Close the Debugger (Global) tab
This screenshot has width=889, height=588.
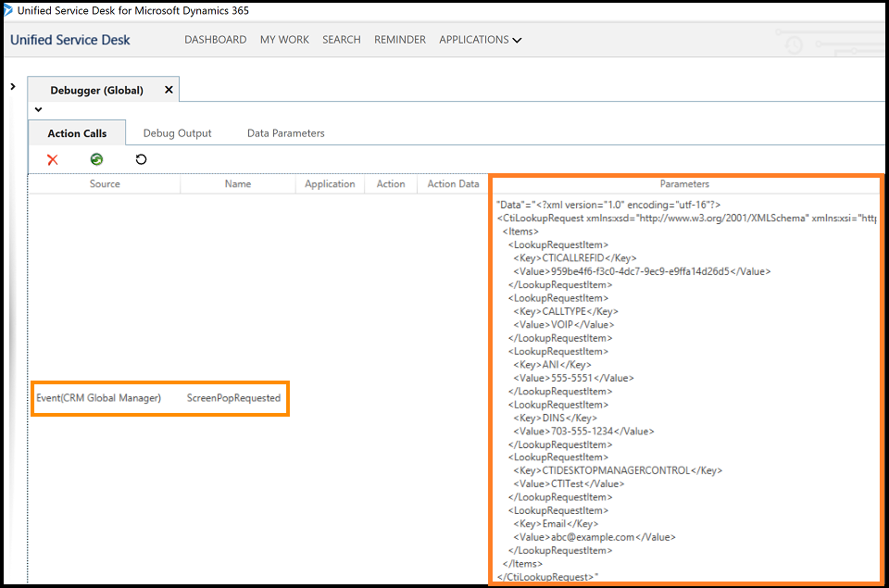click(169, 90)
